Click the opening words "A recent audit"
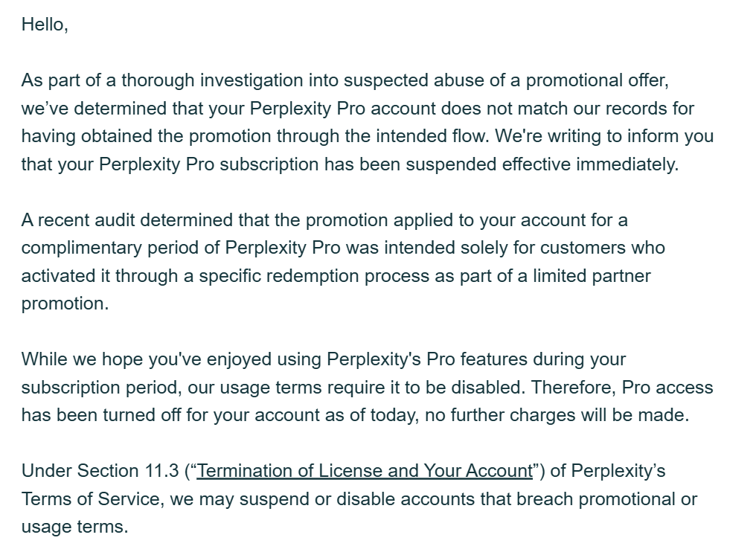Viewport: 756px width, 555px height. (77, 220)
